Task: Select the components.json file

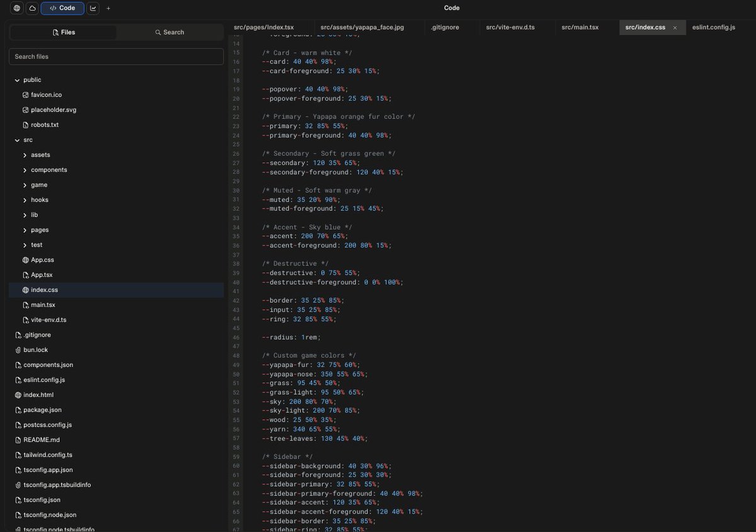Action: 49,365
